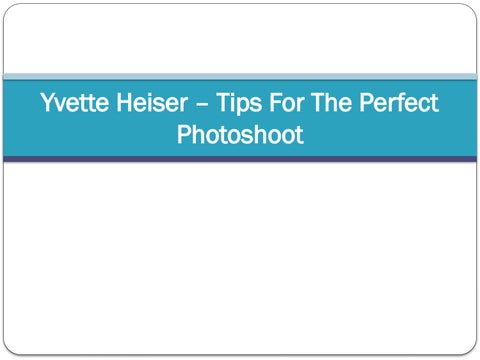Click the final "t" in "Perfect"

point(435,103)
